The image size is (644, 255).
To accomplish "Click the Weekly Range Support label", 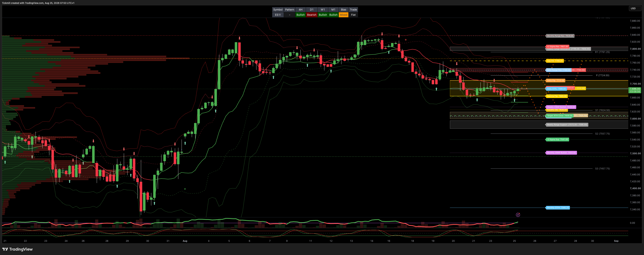I will pyautogui.click(x=567, y=125).
